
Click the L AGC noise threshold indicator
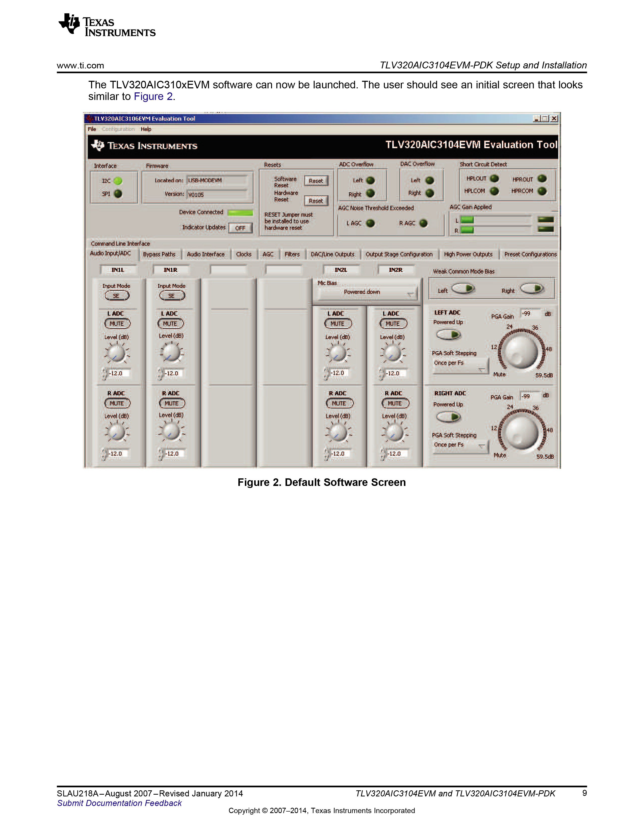pos(370,223)
